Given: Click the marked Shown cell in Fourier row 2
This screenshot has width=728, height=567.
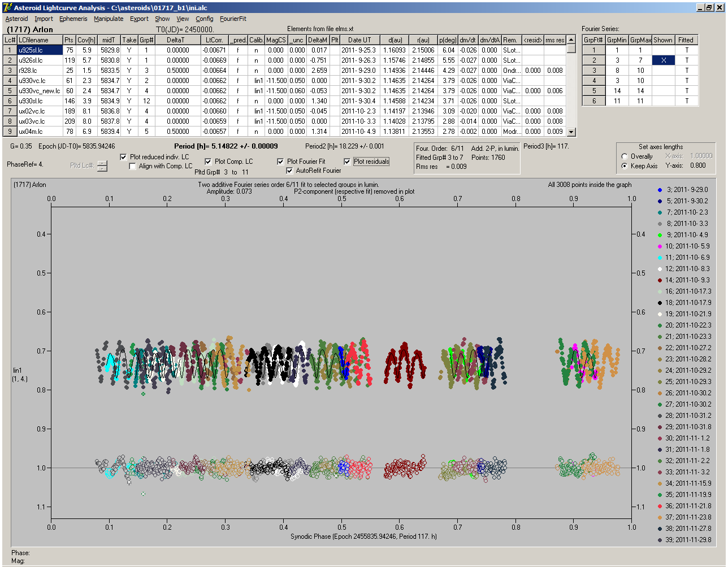Looking at the screenshot, I should (x=663, y=60).
